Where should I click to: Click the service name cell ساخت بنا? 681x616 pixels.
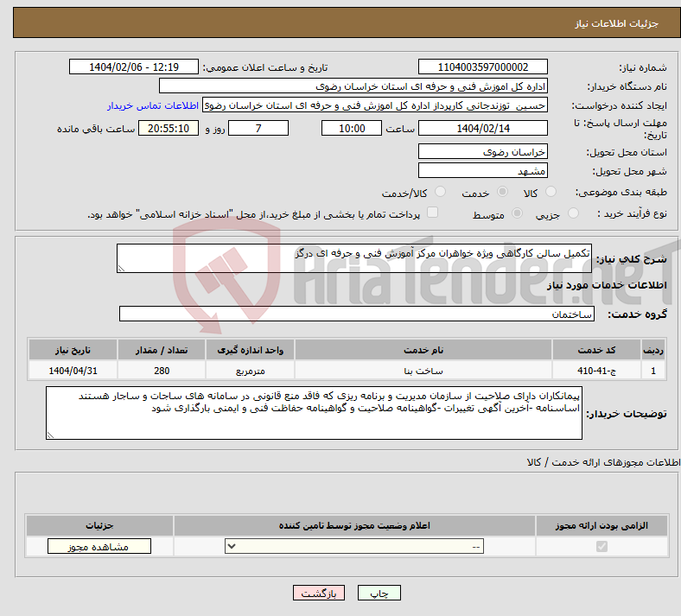[x=423, y=371]
